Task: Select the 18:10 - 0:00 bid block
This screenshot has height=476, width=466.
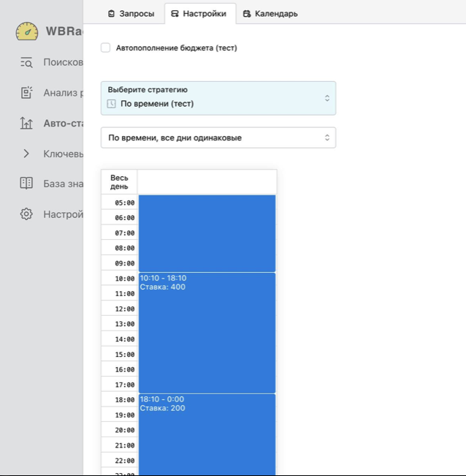Action: pyautogui.click(x=207, y=434)
